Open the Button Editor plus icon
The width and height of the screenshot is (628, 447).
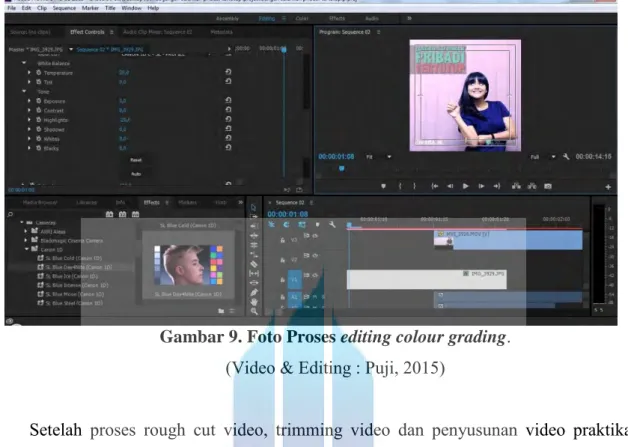(608, 187)
